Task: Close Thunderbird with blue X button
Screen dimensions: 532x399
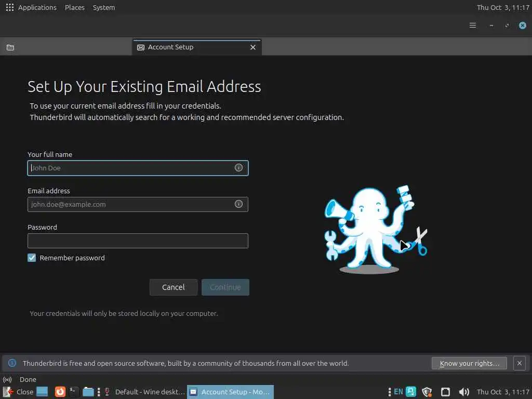Action: click(x=523, y=25)
